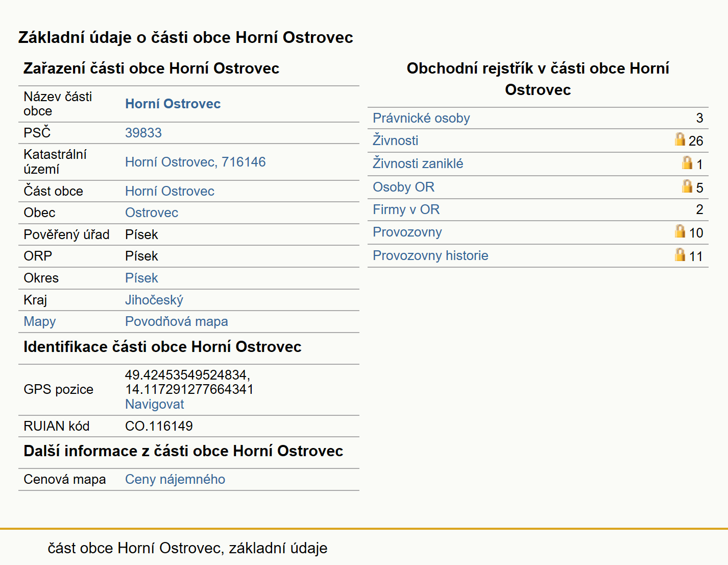Open the Živnosti link
The image size is (728, 565).
click(x=396, y=140)
